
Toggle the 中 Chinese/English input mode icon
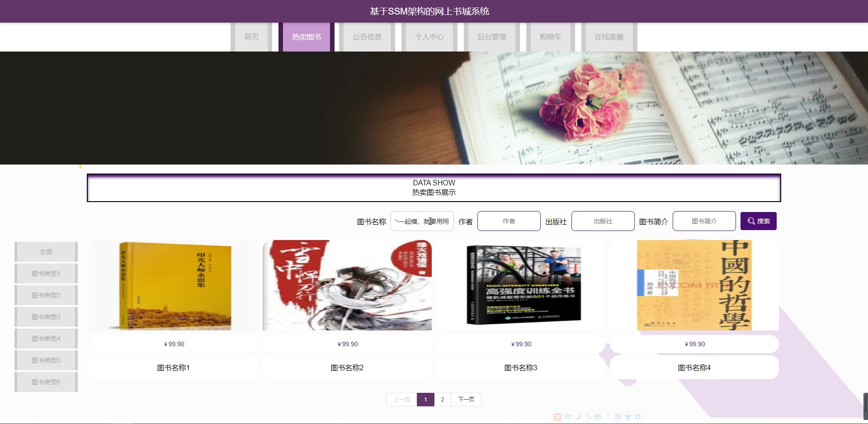pyautogui.click(x=568, y=417)
